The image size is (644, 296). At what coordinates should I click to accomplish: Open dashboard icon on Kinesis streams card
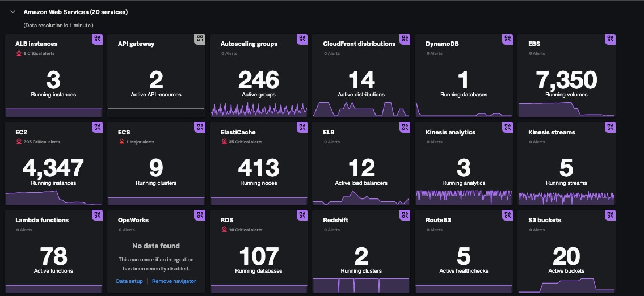(611, 127)
